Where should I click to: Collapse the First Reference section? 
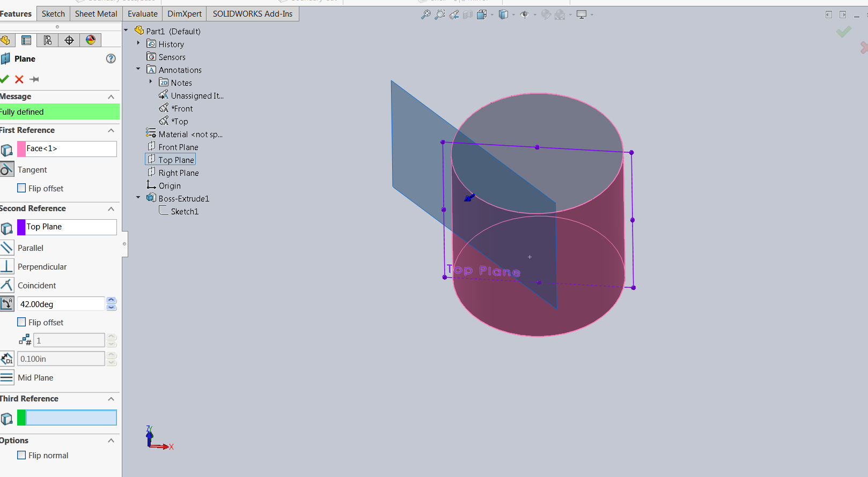[111, 130]
